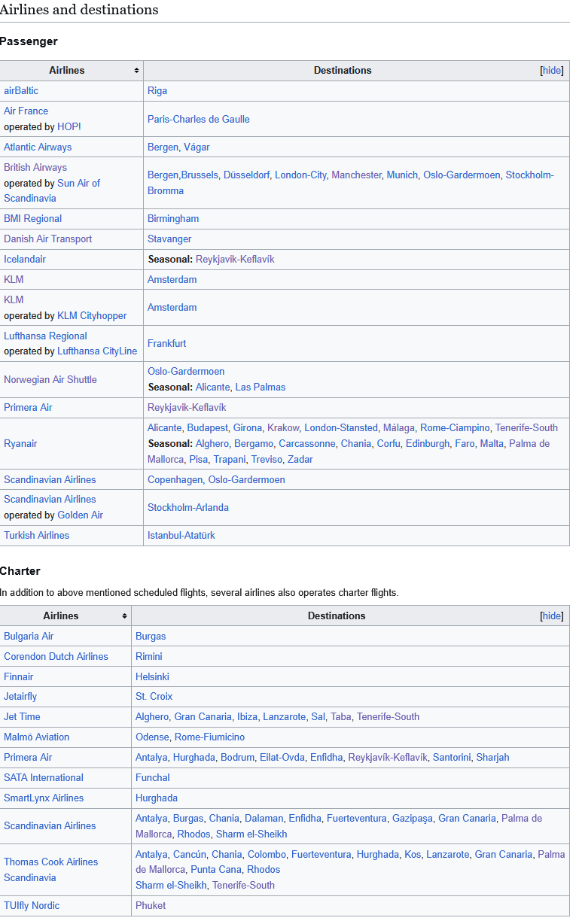Screen dimensions: 579x924
Task: Click the Lufthansa CityLine link
Action: [97, 351]
